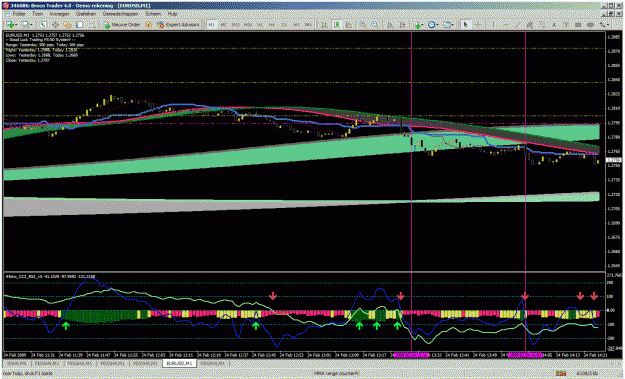Click the Nieuwe Order button

[x=122, y=25]
